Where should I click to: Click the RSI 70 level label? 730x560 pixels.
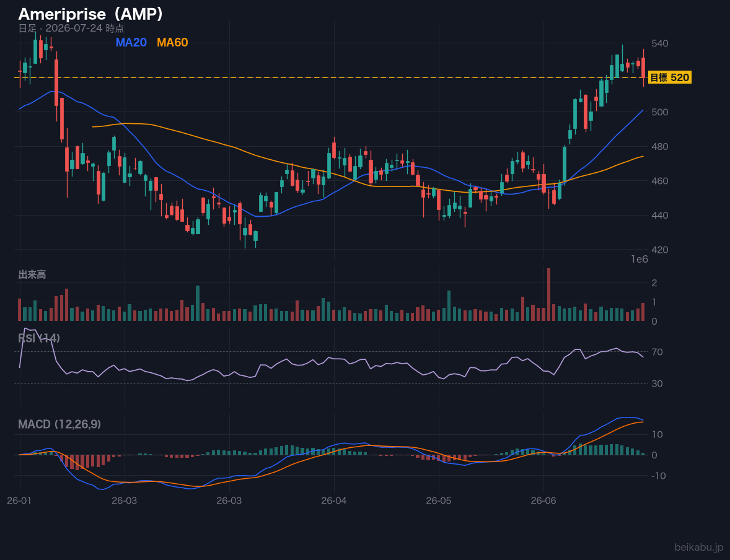point(657,352)
